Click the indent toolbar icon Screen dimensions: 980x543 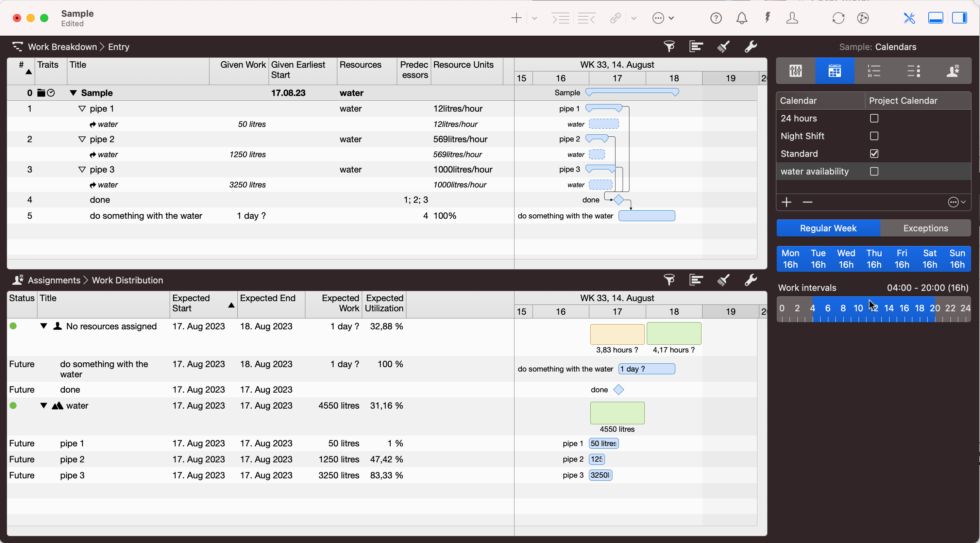(x=560, y=18)
